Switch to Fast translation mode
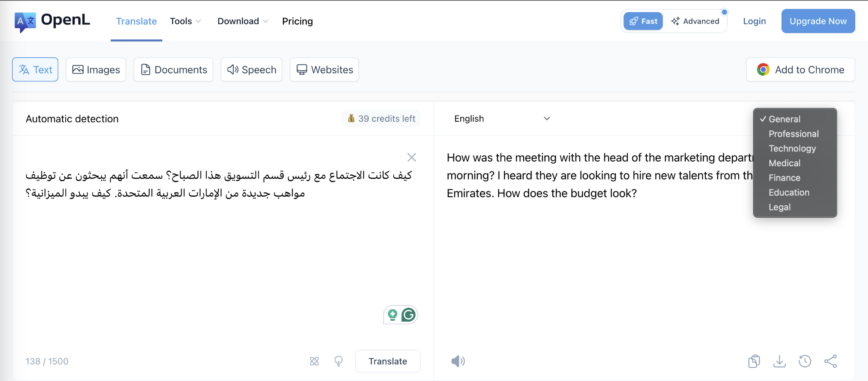 tap(643, 20)
